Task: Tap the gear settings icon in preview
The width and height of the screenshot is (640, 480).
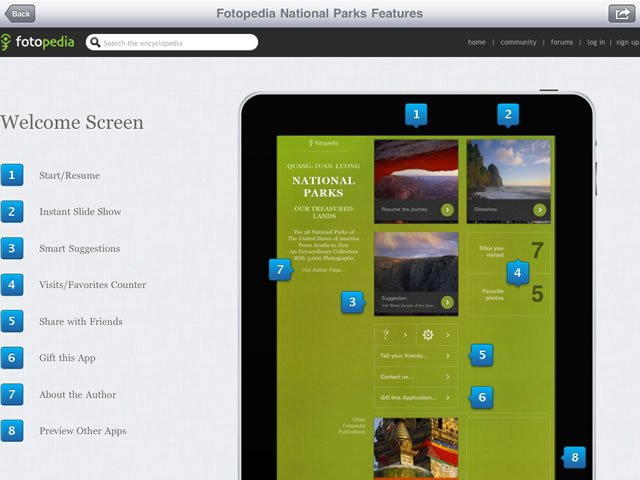Action: pos(427,335)
